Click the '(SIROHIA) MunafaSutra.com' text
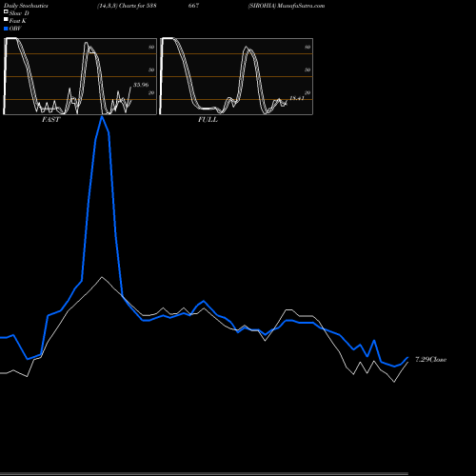The width and height of the screenshot is (476, 476). click(x=287, y=6)
